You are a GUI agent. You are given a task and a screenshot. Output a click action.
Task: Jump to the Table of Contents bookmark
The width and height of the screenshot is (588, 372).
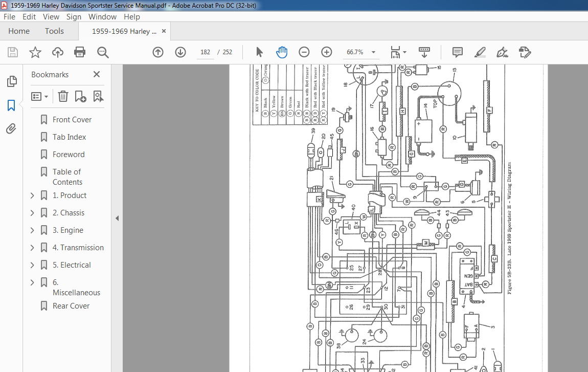(x=67, y=177)
